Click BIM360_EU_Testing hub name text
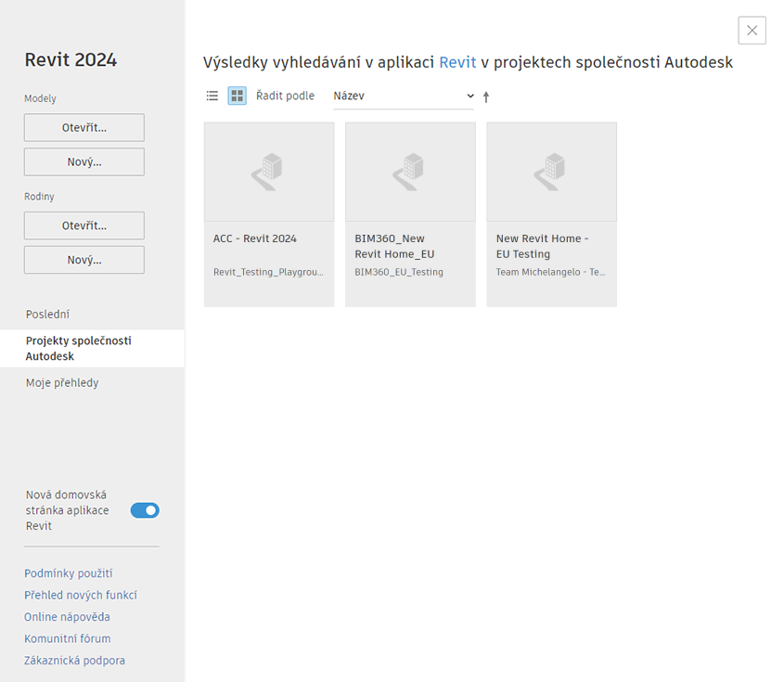The height and width of the screenshot is (682, 784). tap(399, 272)
